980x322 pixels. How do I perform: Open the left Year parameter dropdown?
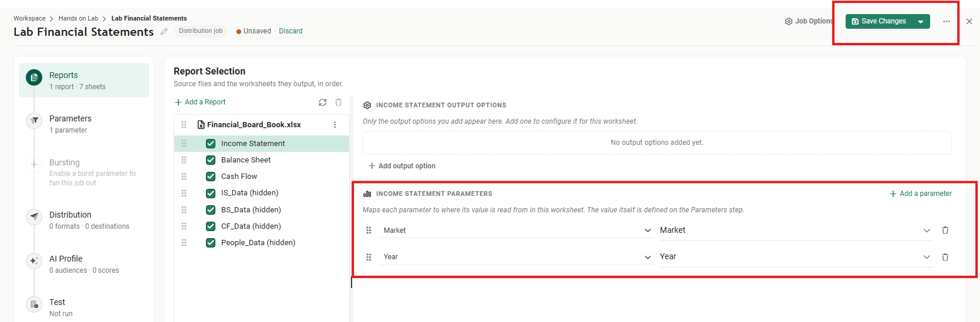pyautogui.click(x=516, y=257)
